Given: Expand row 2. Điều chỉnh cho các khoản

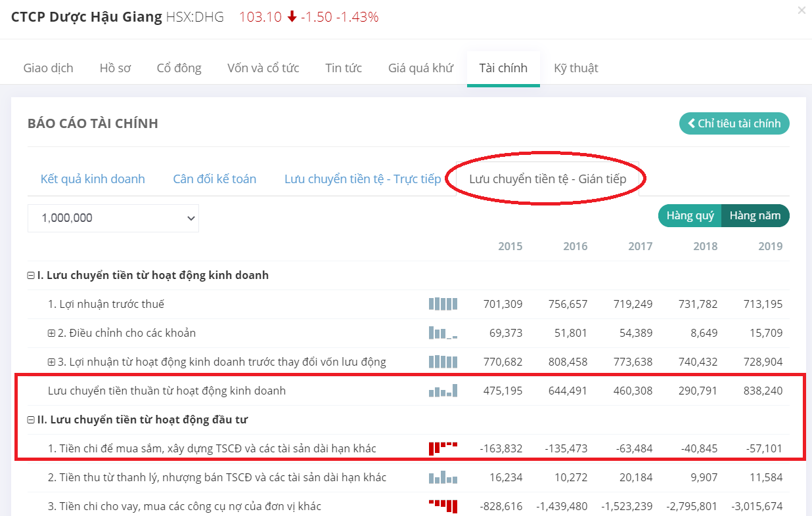Looking at the screenshot, I should (51, 333).
